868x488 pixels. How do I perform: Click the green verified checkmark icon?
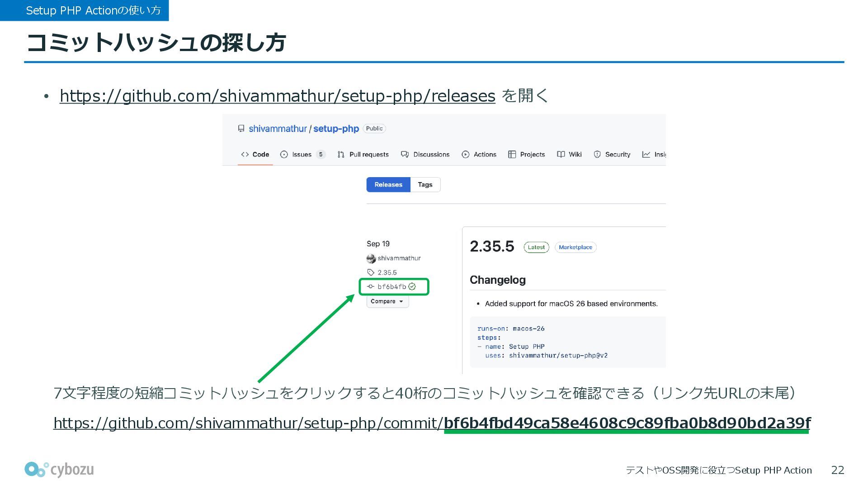412,286
